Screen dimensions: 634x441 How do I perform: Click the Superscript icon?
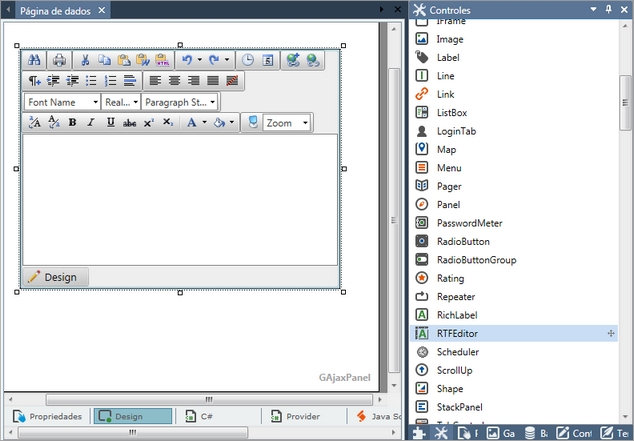[148, 123]
